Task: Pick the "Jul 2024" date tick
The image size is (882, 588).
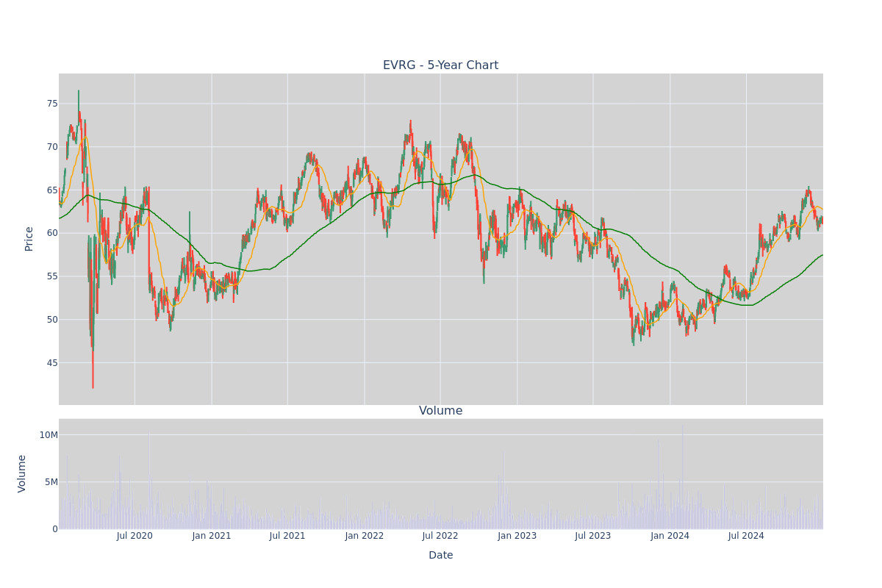Action: [x=746, y=536]
